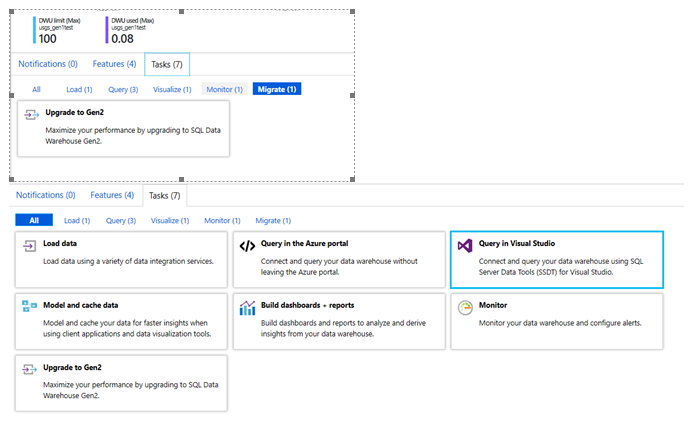Image resolution: width=694 pixels, height=422 pixels.
Task: Choose Load (1) filter in top panel
Action: [79, 89]
